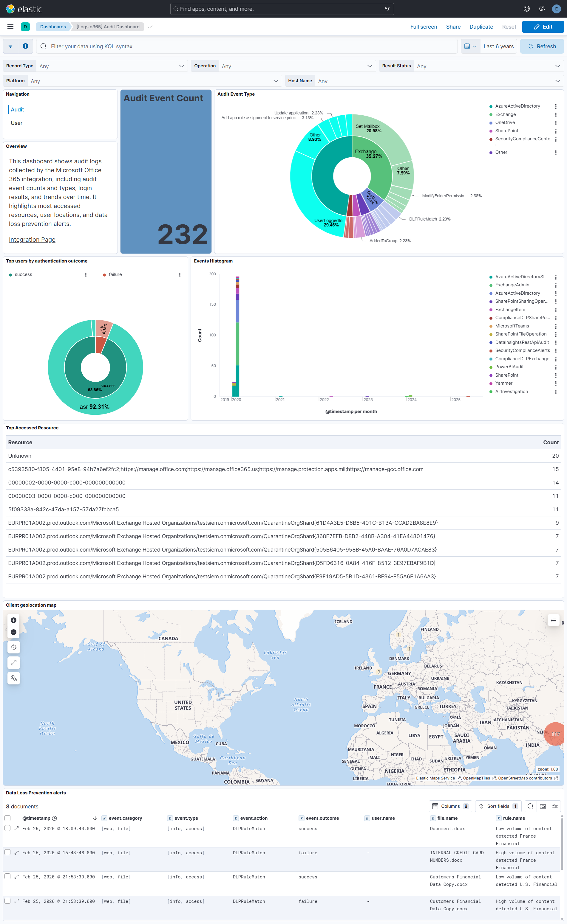Check the Feb 25 failure alert row
567x924 pixels.
(x=7, y=901)
